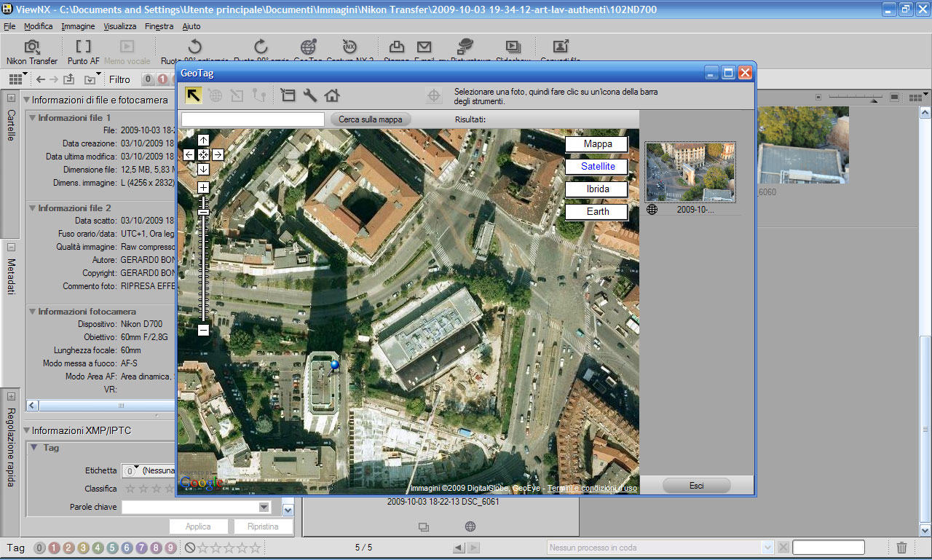Collapse the Informazioni file 2 section
Screen dimensions: 932x560
(x=33, y=208)
